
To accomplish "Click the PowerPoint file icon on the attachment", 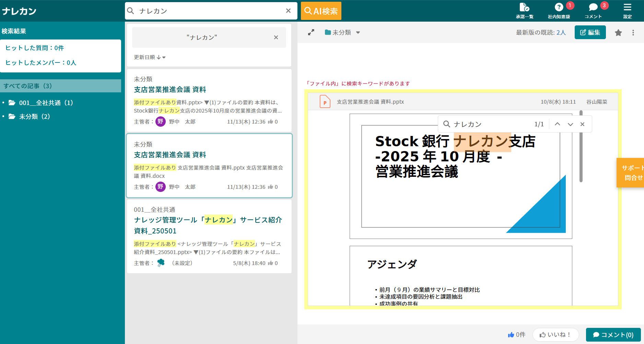I will click(325, 102).
